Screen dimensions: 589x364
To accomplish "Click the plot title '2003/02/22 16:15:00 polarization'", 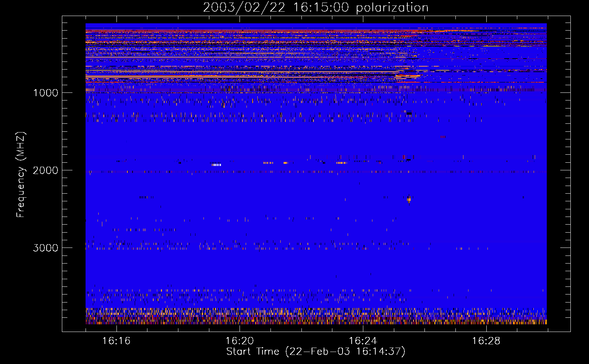I will pos(316,8).
